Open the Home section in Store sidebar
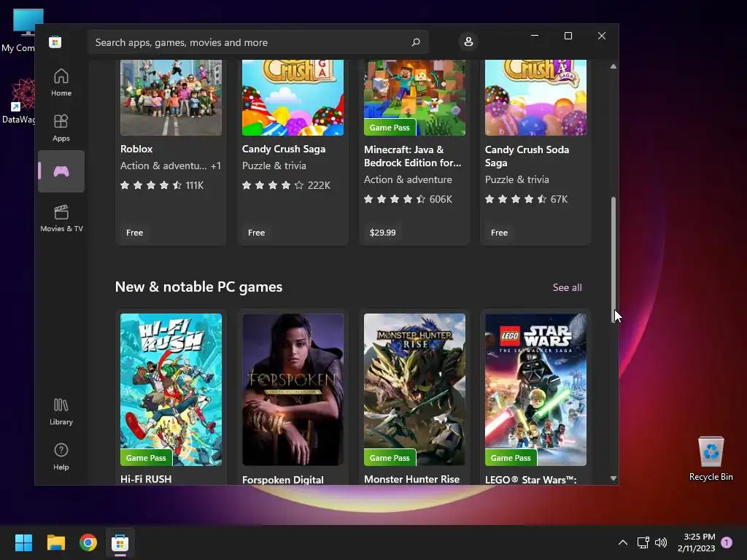 click(61, 82)
